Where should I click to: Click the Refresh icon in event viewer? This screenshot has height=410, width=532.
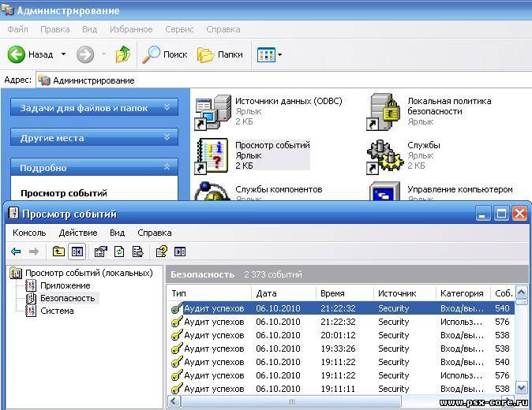coord(119,252)
